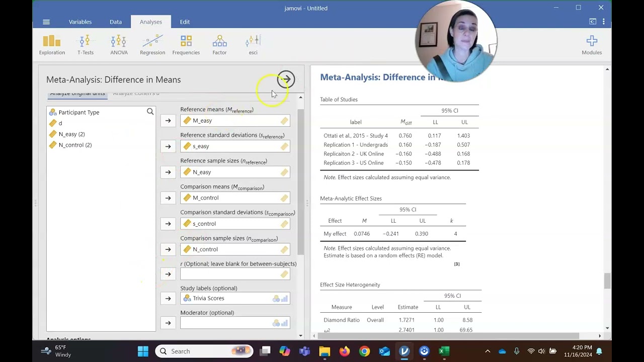Open the esci module menu
This screenshot has height=362, width=644.
click(253, 45)
